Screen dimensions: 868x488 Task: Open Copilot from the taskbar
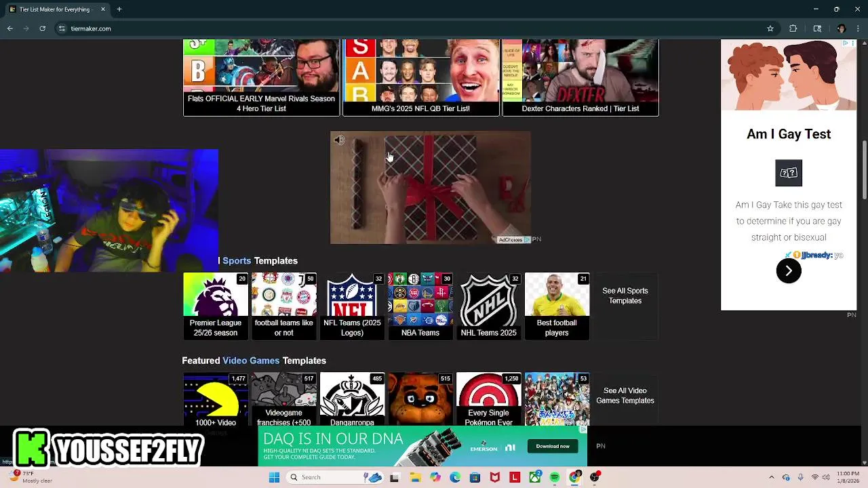[x=435, y=477]
